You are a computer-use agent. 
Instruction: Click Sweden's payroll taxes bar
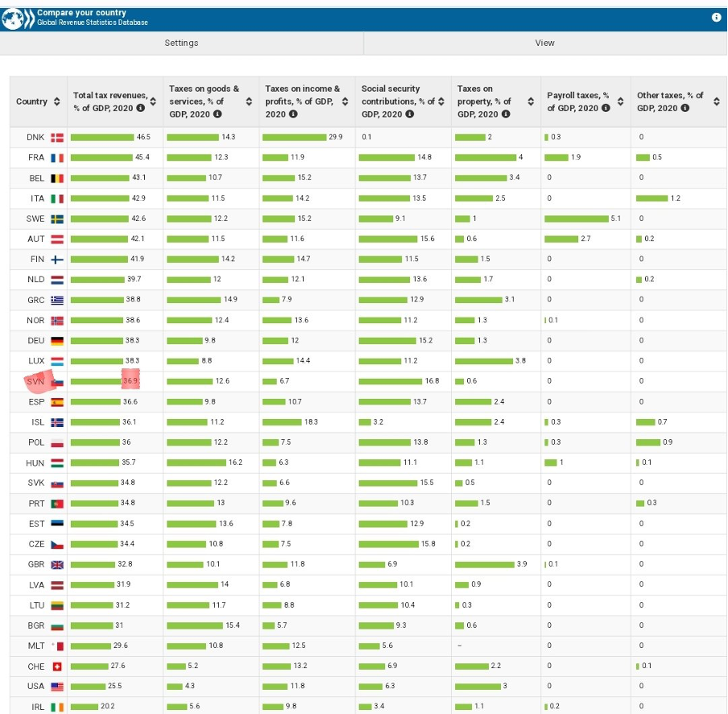(x=577, y=218)
